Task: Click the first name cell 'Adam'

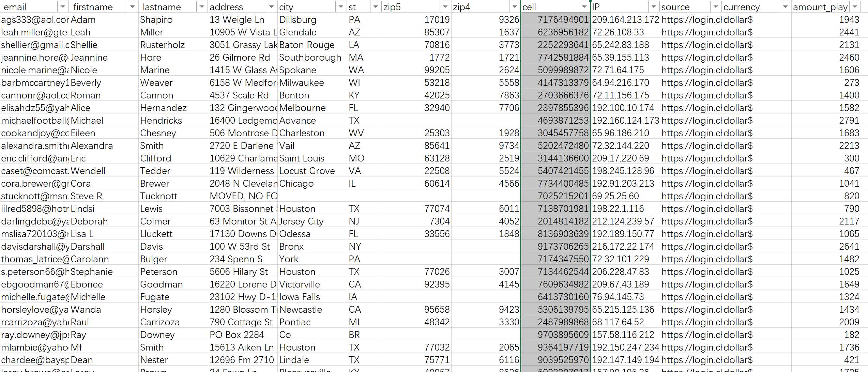Action: point(104,20)
